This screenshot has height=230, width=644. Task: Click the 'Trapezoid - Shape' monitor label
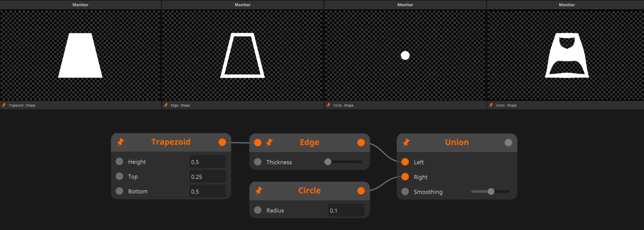pos(22,106)
